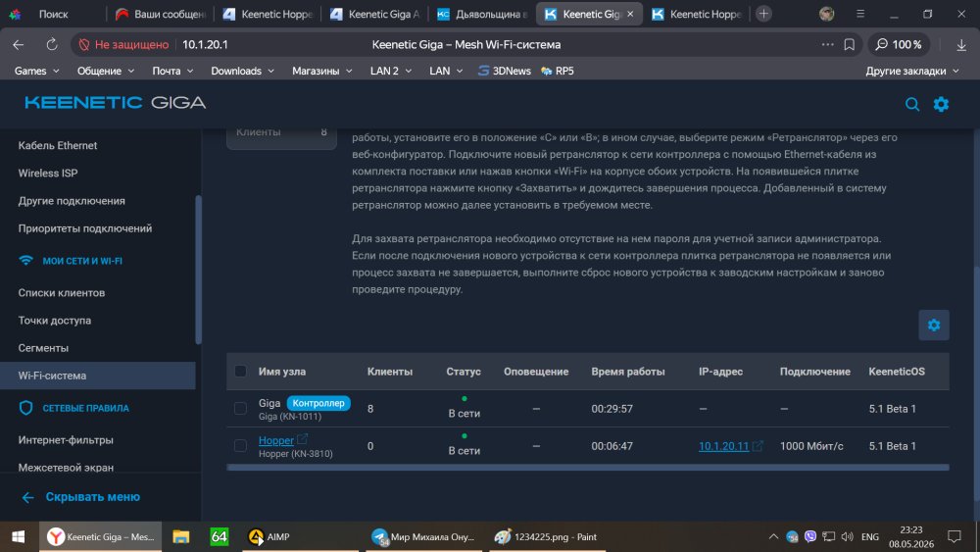Expand the LAN 2 bookmarks folder
Image resolution: width=980 pixels, height=552 pixels.
[391, 72]
